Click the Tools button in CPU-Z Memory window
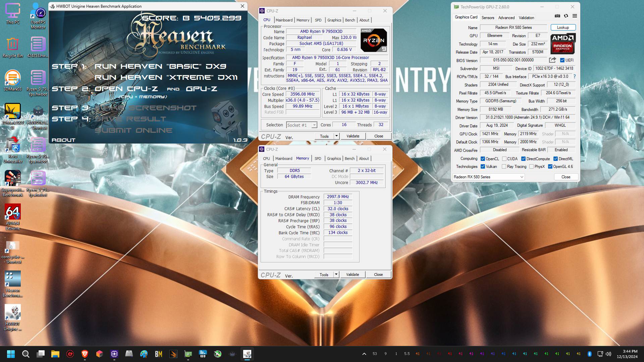This screenshot has height=362, width=644. 324,275
